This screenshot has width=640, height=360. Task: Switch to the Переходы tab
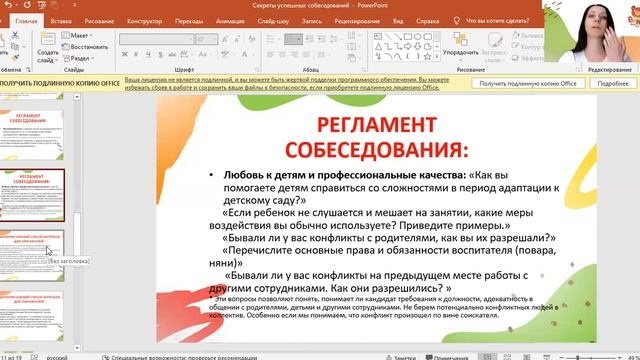pyautogui.click(x=189, y=21)
